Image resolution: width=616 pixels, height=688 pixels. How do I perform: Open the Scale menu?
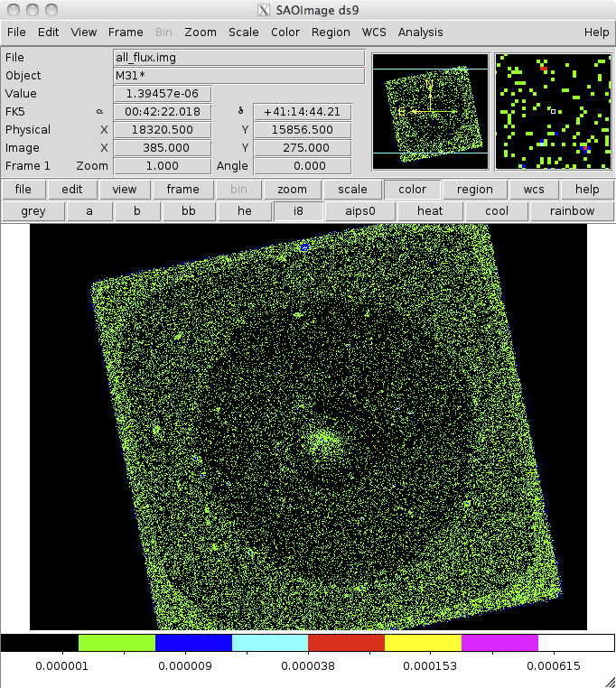(x=243, y=32)
